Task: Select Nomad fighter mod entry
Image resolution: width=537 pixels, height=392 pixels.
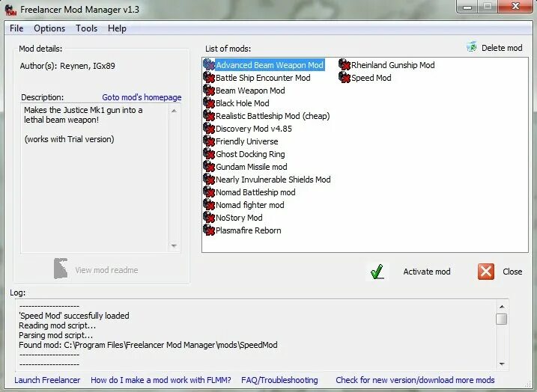Action: tap(250, 204)
